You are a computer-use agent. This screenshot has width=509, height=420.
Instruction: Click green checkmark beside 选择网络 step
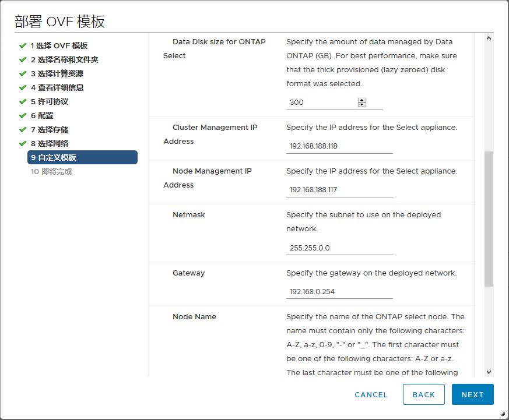[22, 143]
